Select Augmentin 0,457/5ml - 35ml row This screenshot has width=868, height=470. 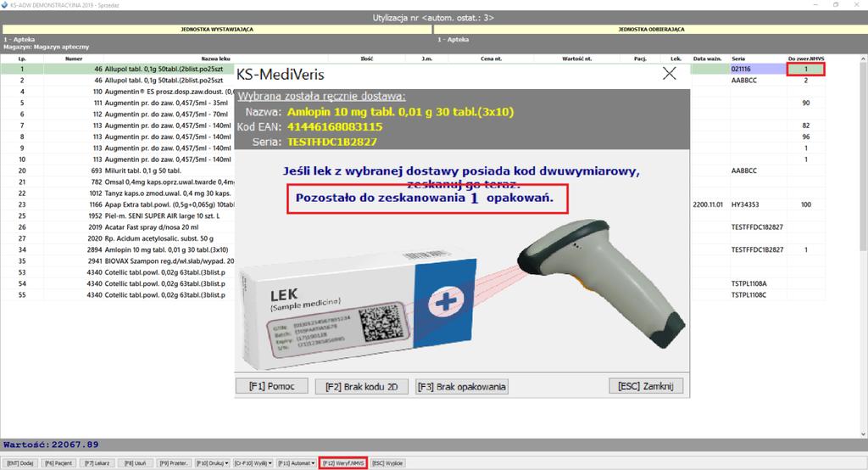tap(117, 104)
